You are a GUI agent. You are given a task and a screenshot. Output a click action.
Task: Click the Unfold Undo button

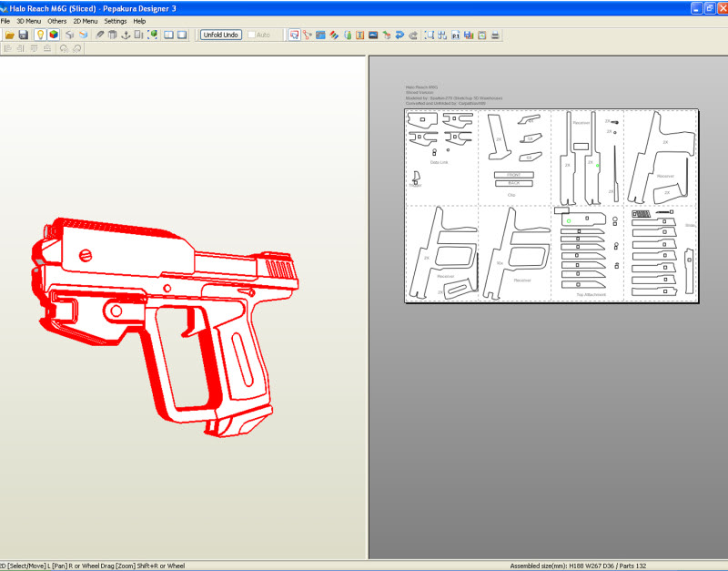click(x=221, y=35)
